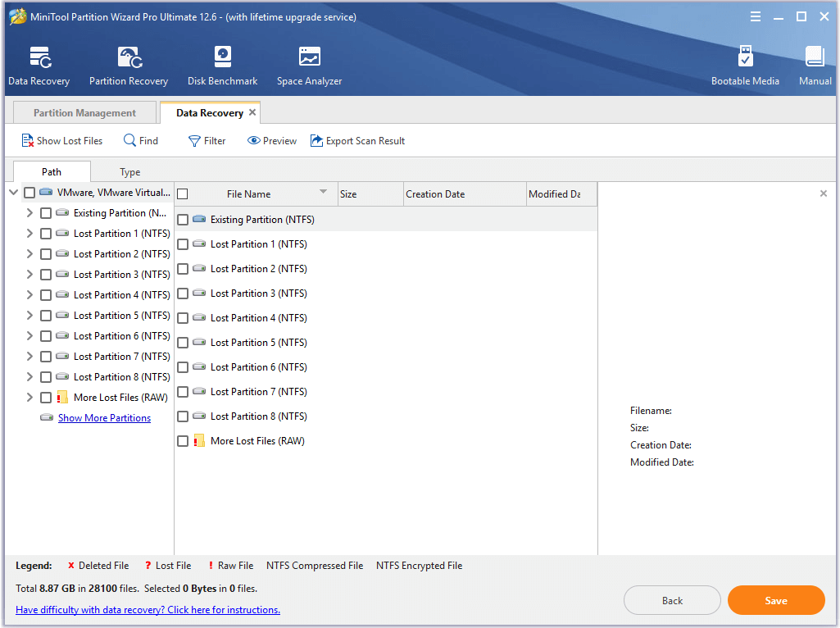840x628 pixels.
Task: Open the Data Recovery tool icon
Action: (39, 57)
